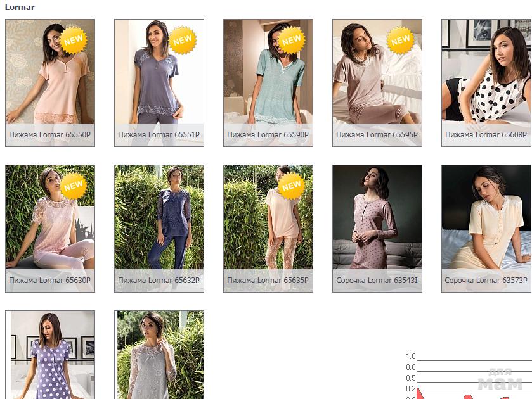This screenshot has width=532, height=399.
Task: Click the Lormar brand heading
Action: click(x=20, y=7)
